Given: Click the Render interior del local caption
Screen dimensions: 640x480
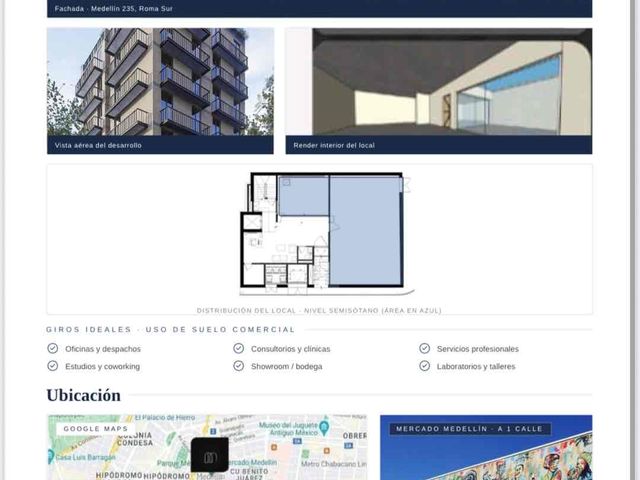Looking at the screenshot, I should pyautogui.click(x=334, y=145).
